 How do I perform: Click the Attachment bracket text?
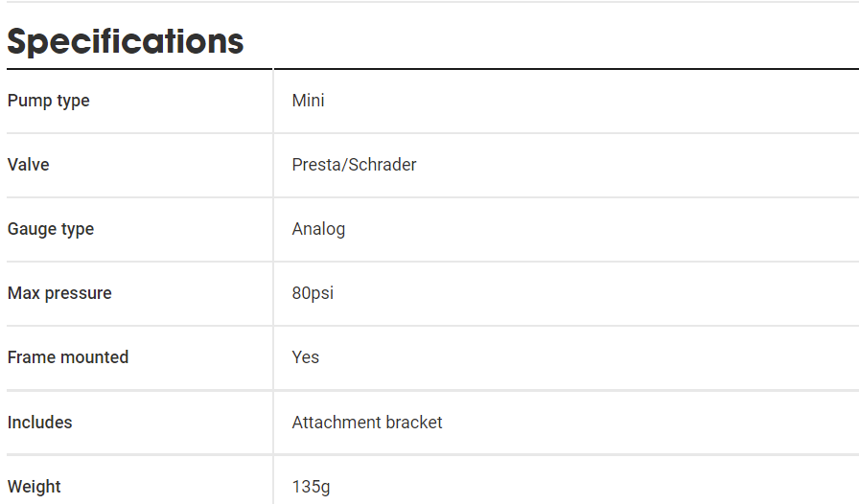[x=367, y=423]
